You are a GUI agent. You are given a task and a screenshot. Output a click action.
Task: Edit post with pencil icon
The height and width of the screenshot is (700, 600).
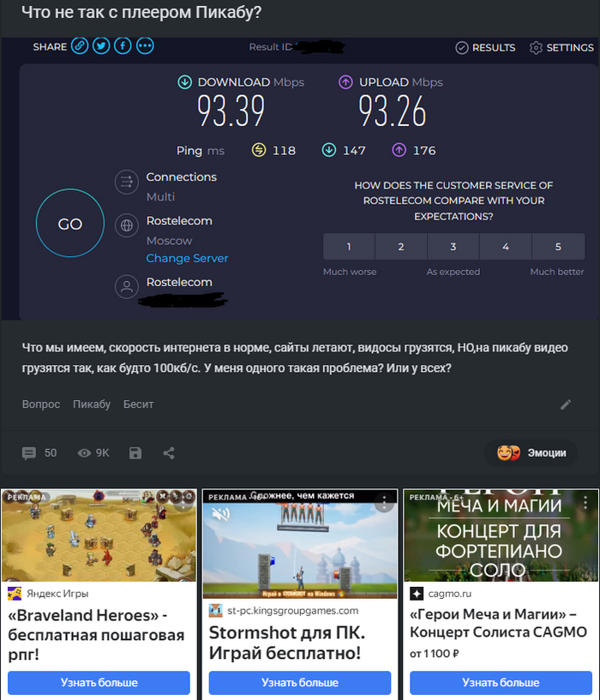coord(566,404)
